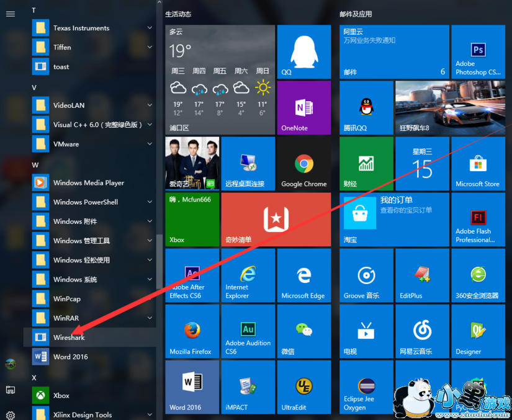Open the Mozilla Firefox tile
Viewport: 512px width, 420px height.
[x=192, y=332]
